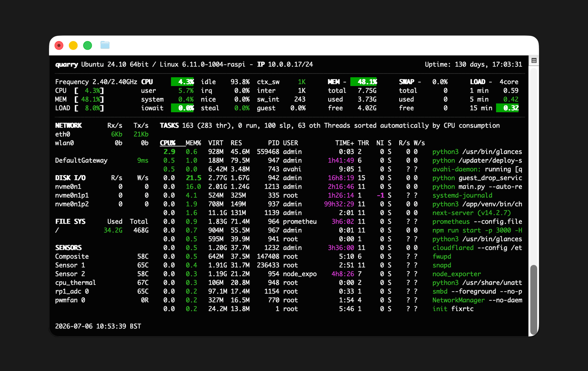Click the yellow minimize window button
588x371 pixels.
tap(73, 46)
